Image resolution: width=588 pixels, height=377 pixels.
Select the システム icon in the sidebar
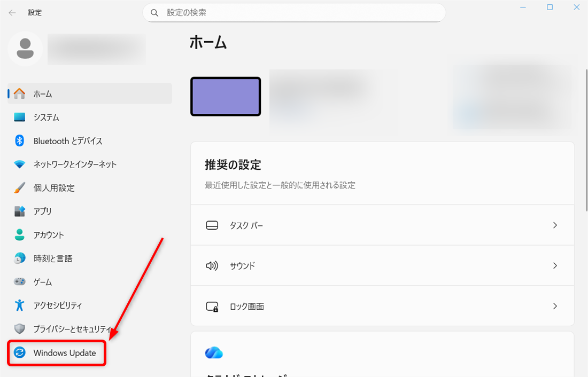click(x=19, y=117)
